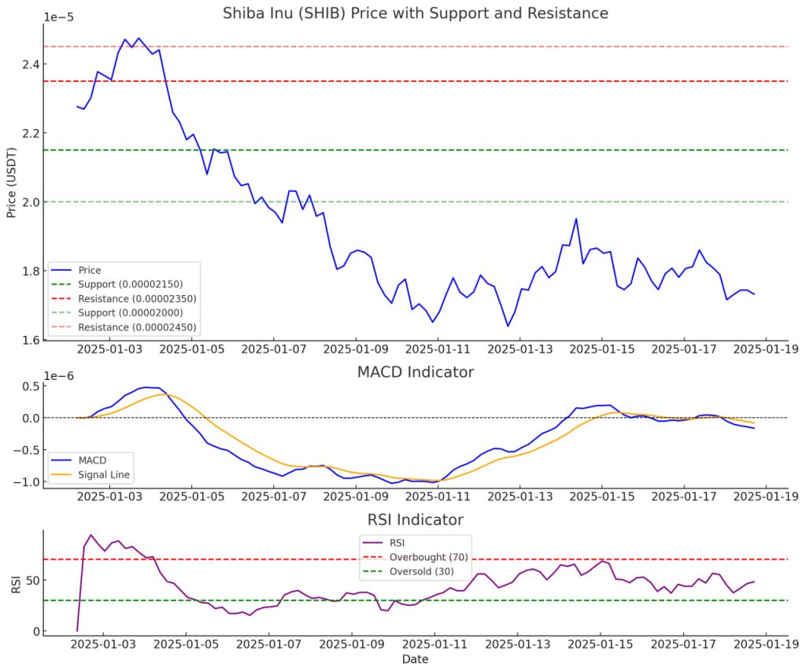Screen dimensions: 806x672
Task: Click the −0.5 tick on the MACD axis
Action: point(26,450)
